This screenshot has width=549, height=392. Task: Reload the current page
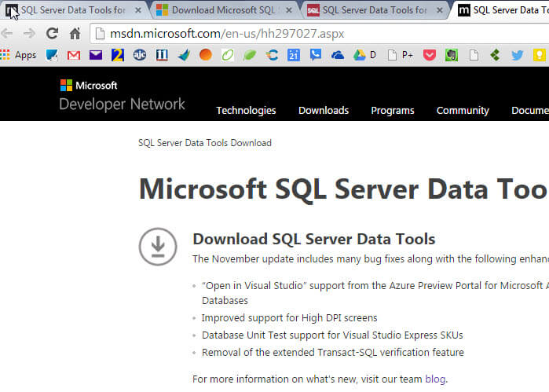[52, 34]
